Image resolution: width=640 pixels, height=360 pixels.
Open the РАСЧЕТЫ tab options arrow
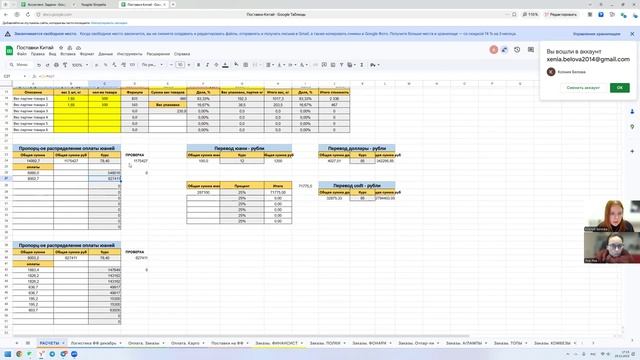pos(63,343)
